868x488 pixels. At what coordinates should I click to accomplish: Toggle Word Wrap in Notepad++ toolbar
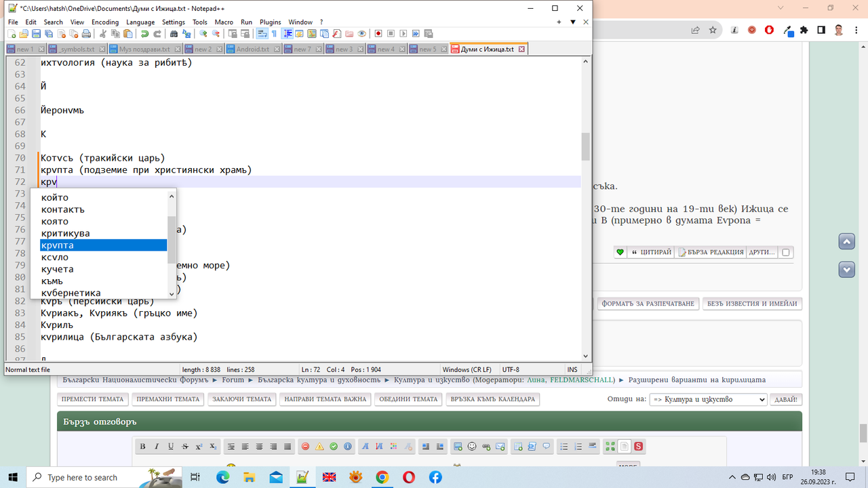pos(262,34)
